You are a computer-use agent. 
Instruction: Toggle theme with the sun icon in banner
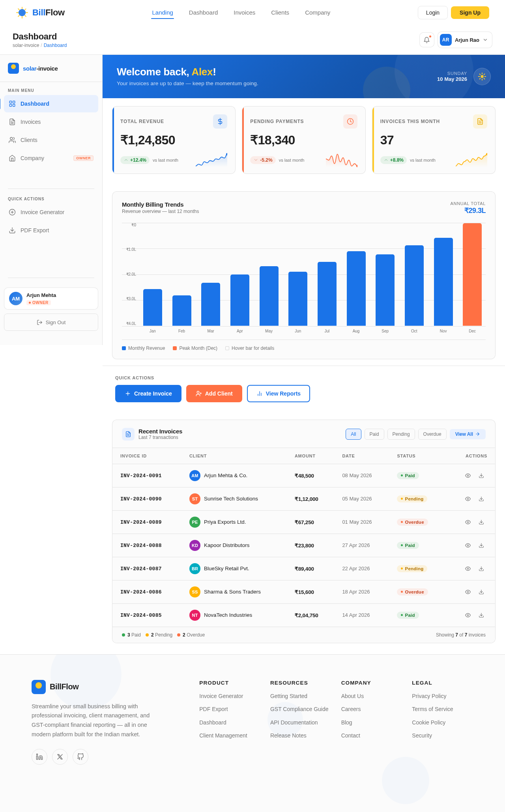[482, 77]
